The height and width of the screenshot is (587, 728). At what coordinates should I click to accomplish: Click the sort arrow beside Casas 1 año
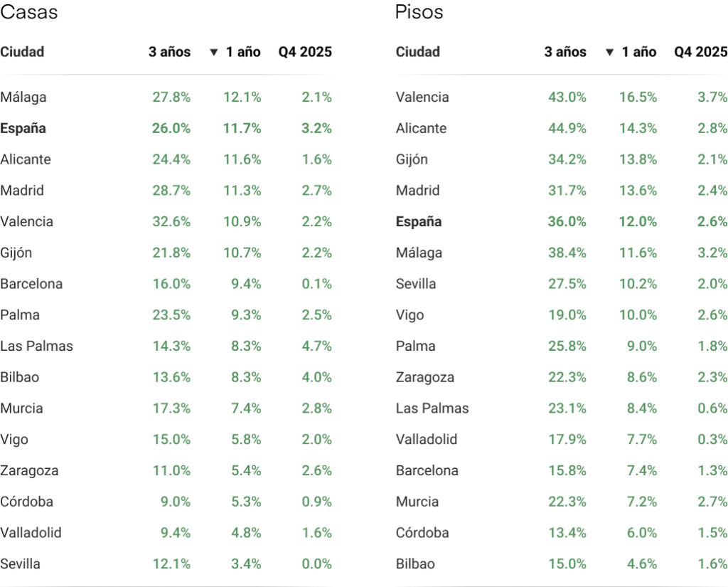(213, 52)
